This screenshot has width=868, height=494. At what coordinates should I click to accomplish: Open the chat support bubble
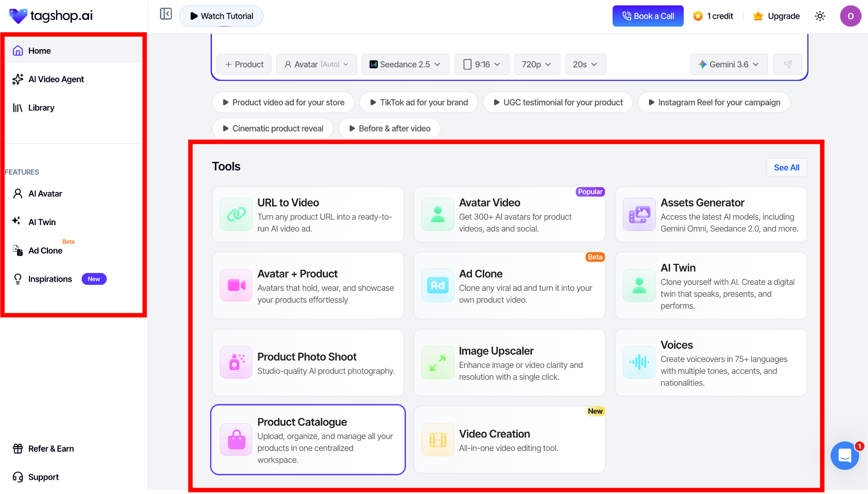(845, 456)
